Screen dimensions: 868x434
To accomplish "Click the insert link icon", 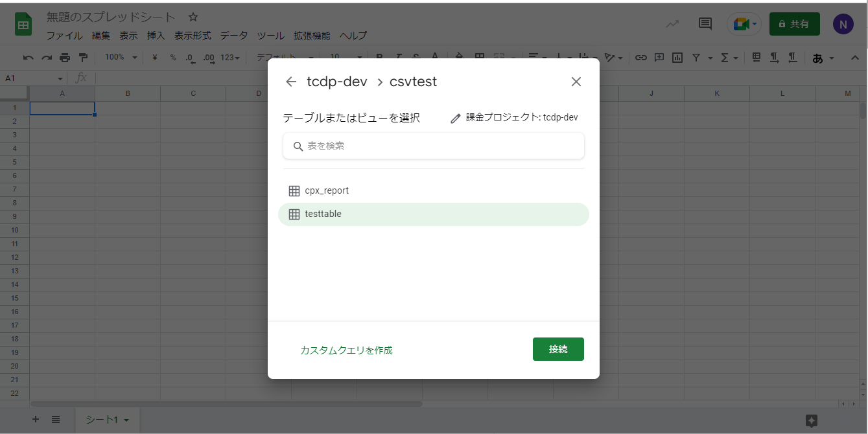I will tap(640, 58).
